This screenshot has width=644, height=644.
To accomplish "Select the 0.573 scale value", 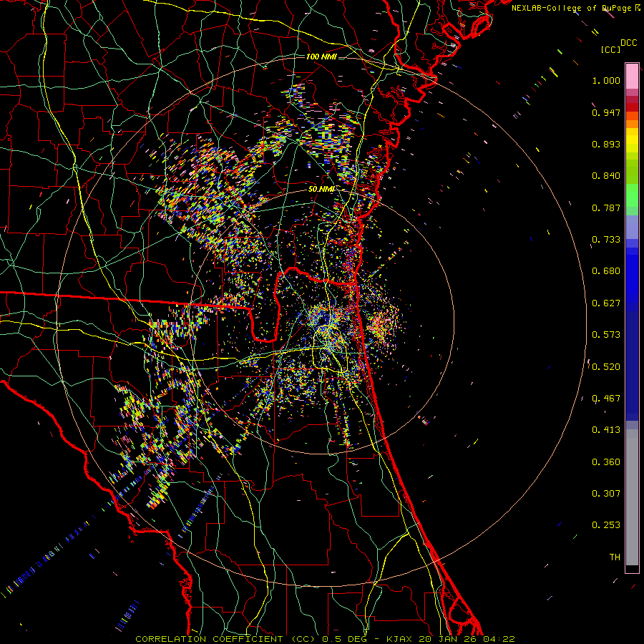I will click(x=606, y=335).
